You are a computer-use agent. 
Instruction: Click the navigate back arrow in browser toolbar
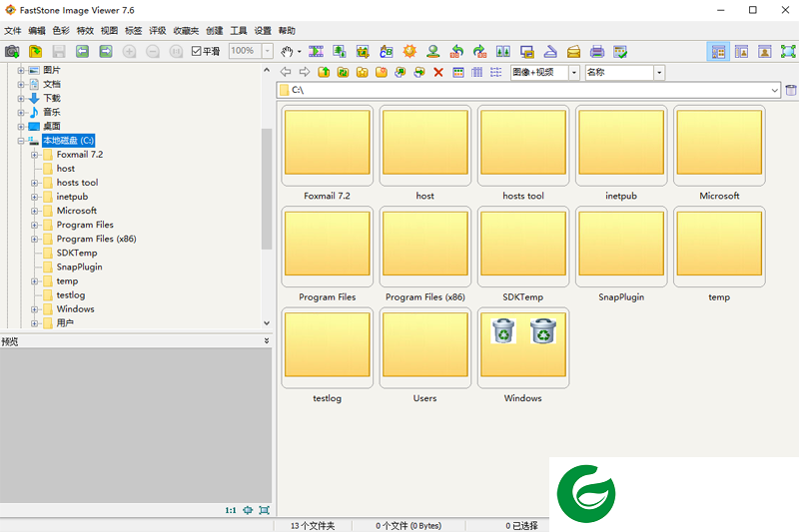coord(286,72)
